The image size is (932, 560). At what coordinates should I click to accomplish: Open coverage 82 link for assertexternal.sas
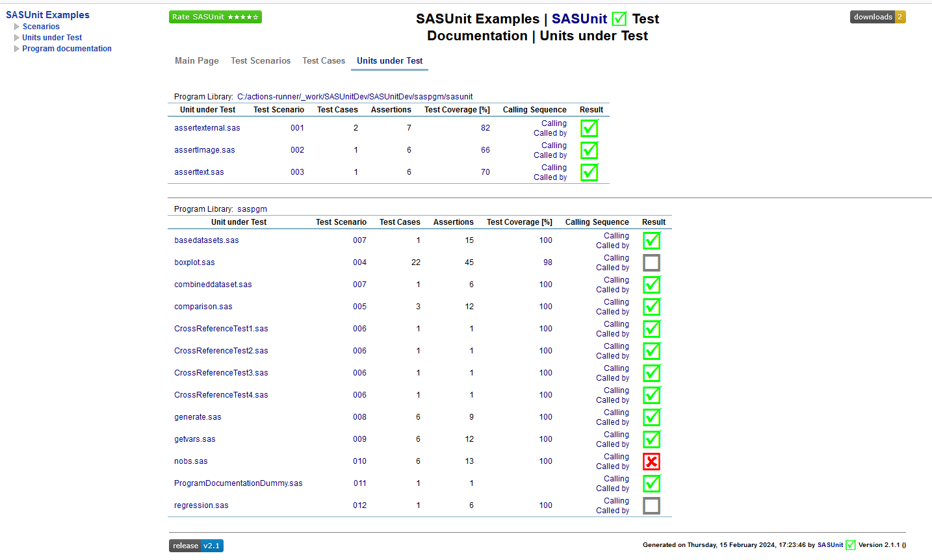(x=485, y=128)
